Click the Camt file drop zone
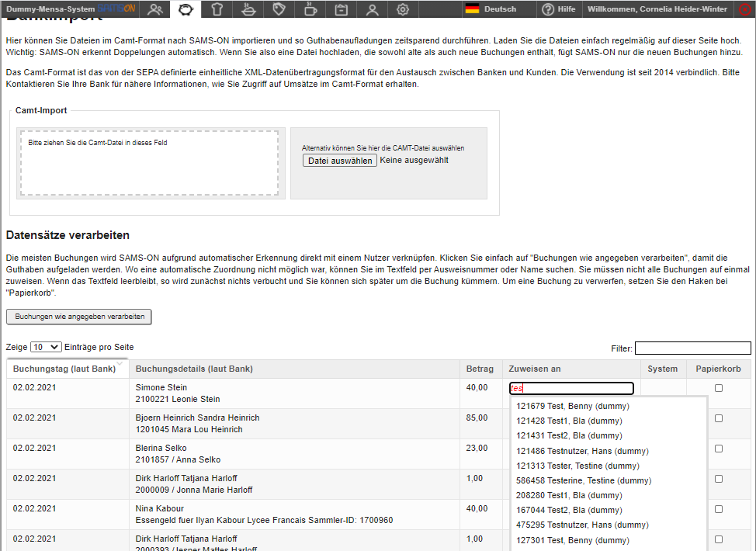The height and width of the screenshot is (551, 756). [x=150, y=163]
